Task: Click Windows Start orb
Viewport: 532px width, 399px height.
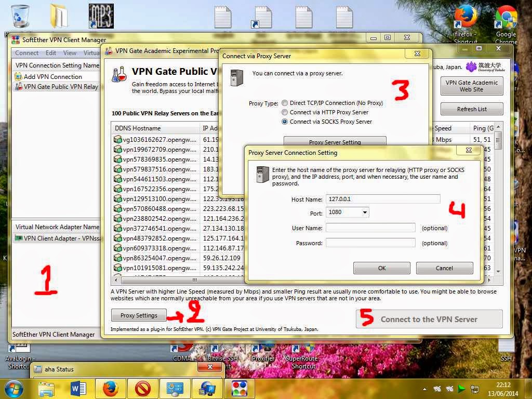Action: click(13, 389)
